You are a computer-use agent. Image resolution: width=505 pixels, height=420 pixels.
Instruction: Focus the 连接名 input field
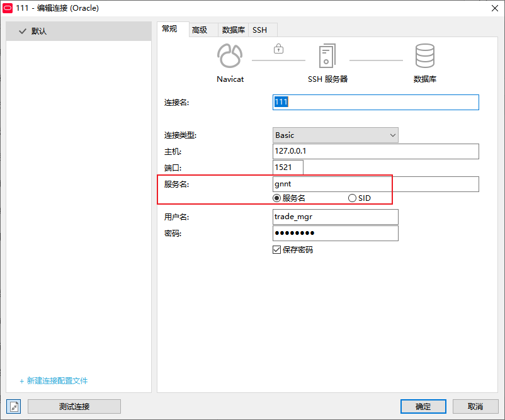[375, 102]
